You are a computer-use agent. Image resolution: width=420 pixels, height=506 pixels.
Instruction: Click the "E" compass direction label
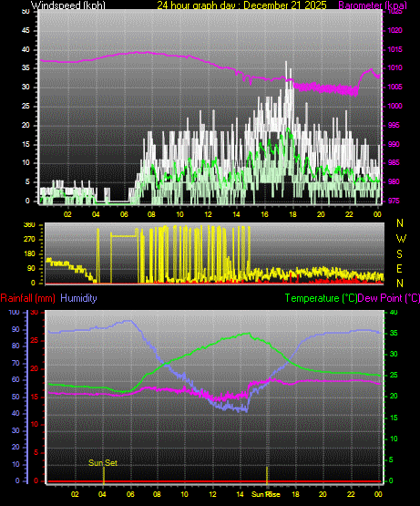399,268
